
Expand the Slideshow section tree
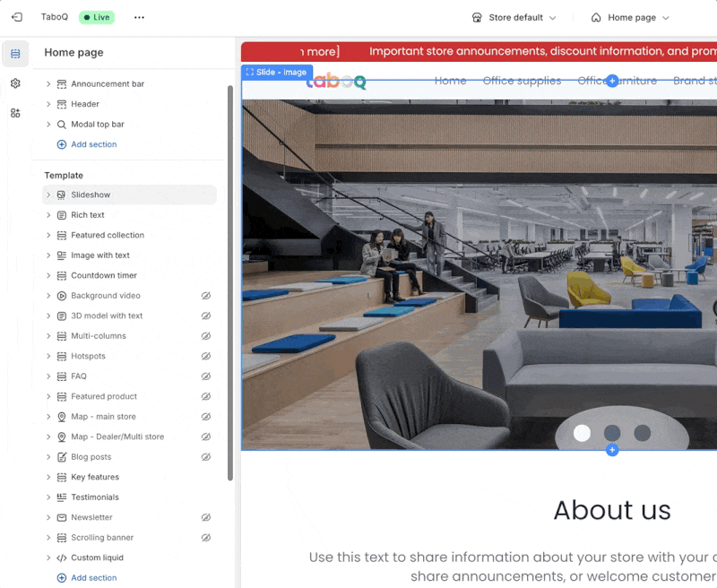pos(48,195)
